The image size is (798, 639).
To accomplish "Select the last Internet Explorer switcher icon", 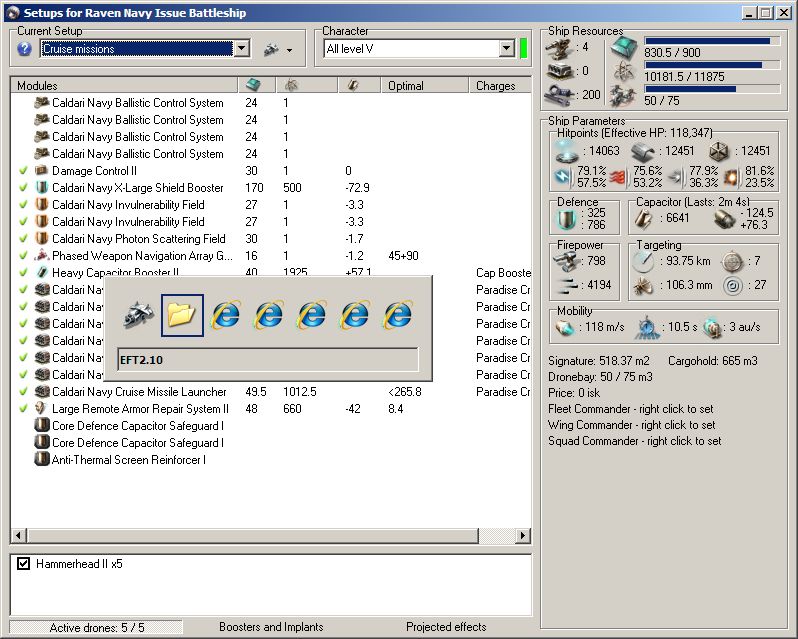I will (398, 315).
